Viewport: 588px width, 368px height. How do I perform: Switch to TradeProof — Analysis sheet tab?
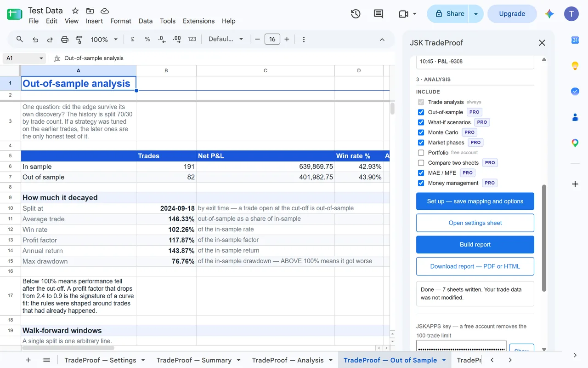(x=288, y=360)
